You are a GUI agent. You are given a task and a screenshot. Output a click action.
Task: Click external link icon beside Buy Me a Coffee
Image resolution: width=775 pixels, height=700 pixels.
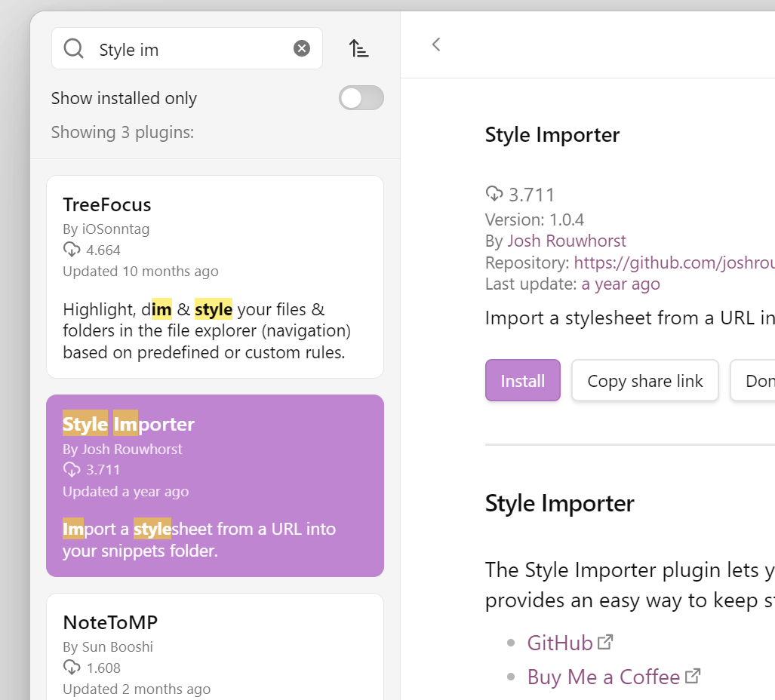click(x=693, y=676)
